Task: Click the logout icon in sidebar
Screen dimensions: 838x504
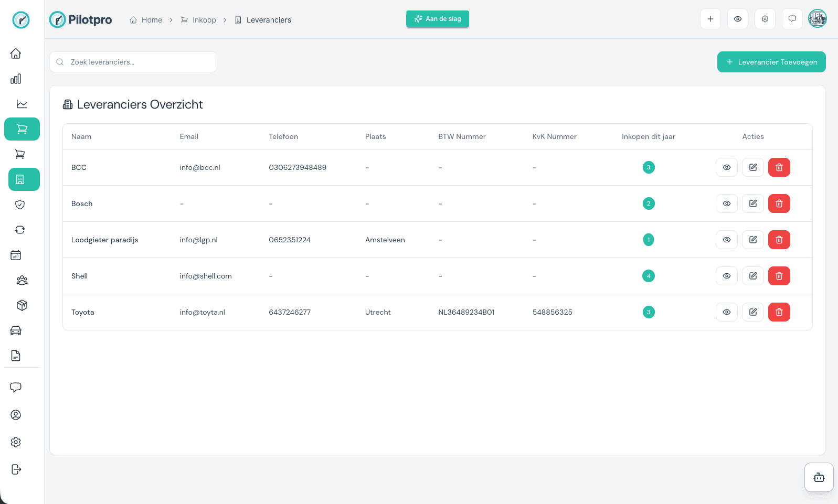Action: click(16, 469)
